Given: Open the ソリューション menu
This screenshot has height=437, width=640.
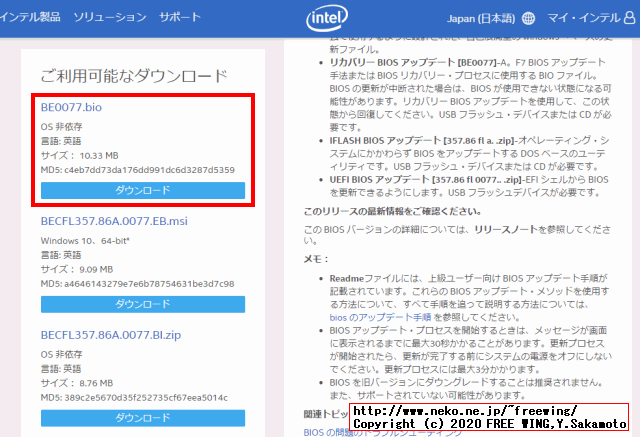Looking at the screenshot, I should (110, 17).
